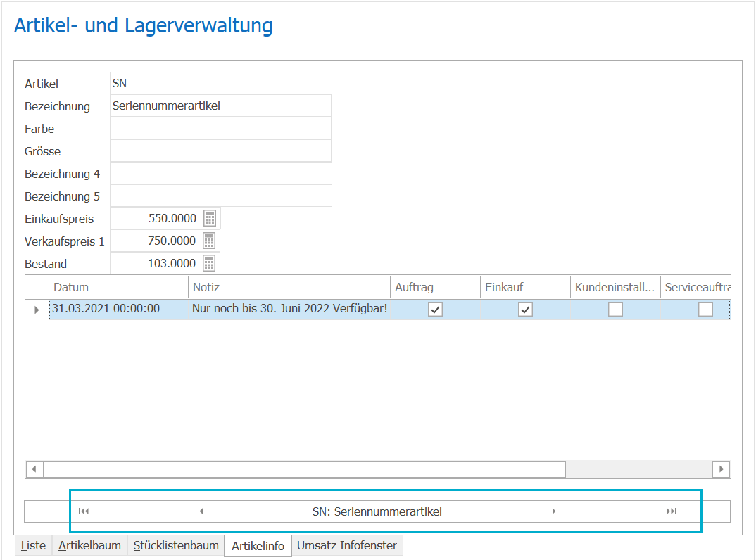Open calculator for Verkaufspreis 1 field
The width and height of the screenshot is (756, 560).
tap(209, 241)
